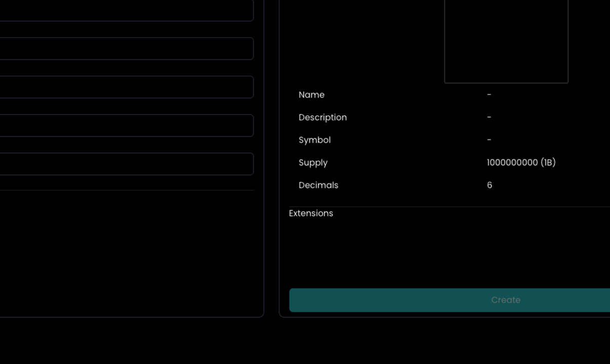
Task: Click the Extensions section heading
Action: pos(311,213)
